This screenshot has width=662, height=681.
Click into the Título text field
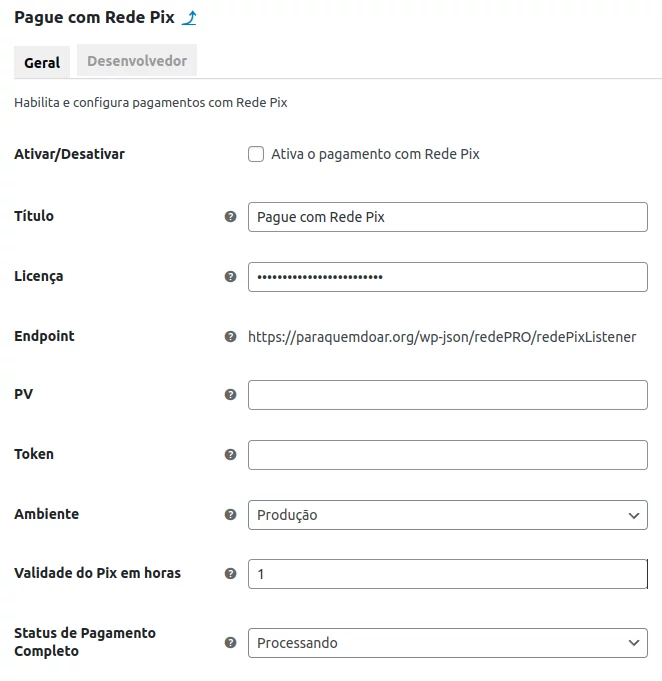click(x=447, y=217)
